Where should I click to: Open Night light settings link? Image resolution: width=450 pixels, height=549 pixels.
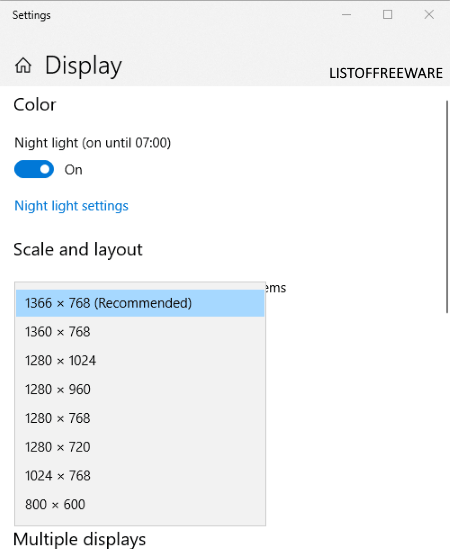(x=71, y=206)
